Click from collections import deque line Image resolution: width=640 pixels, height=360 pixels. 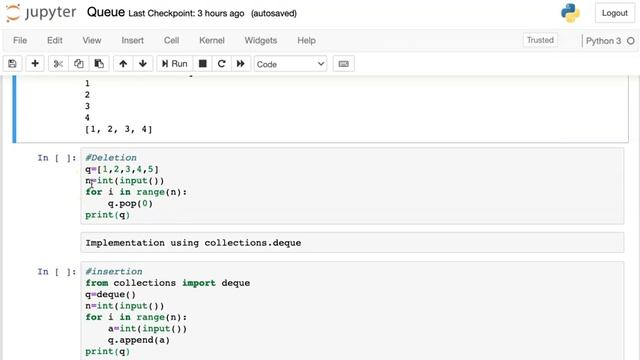tap(168, 283)
